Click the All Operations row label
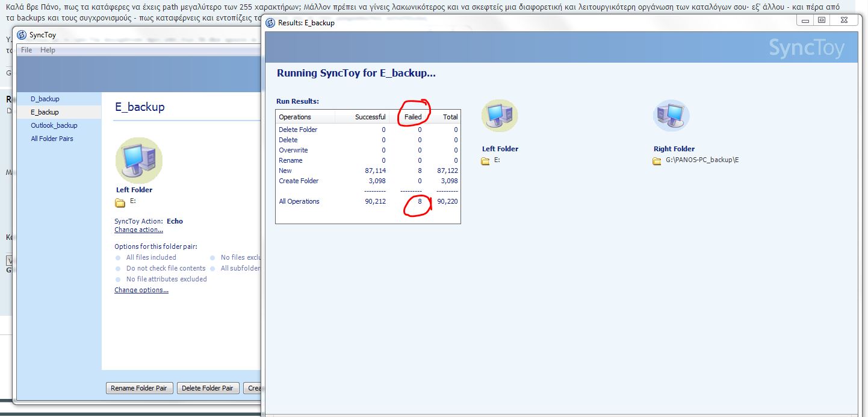868x417 pixels. pos(299,201)
